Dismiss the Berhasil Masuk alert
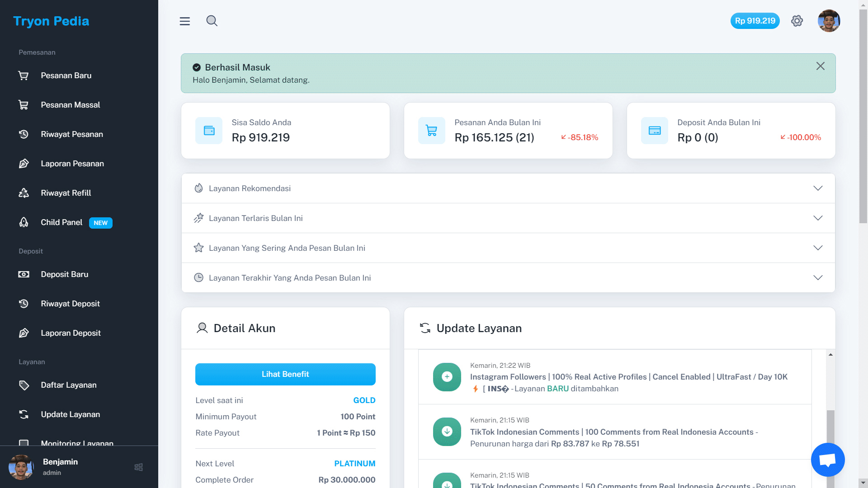868x488 pixels. click(820, 66)
